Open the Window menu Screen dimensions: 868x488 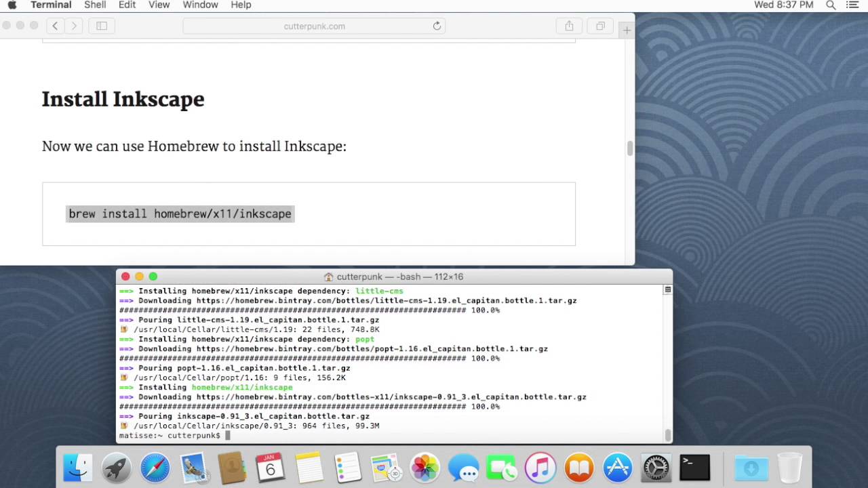pyautogui.click(x=200, y=5)
